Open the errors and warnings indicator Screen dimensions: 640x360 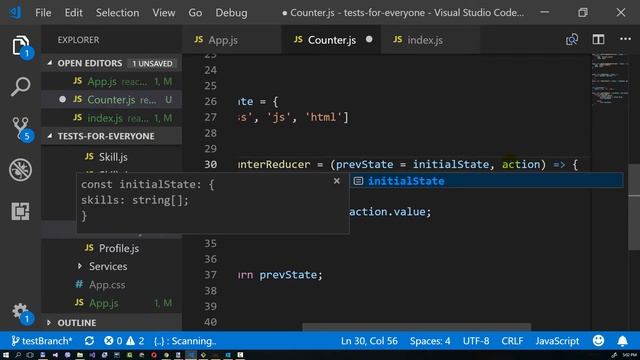pos(124,341)
